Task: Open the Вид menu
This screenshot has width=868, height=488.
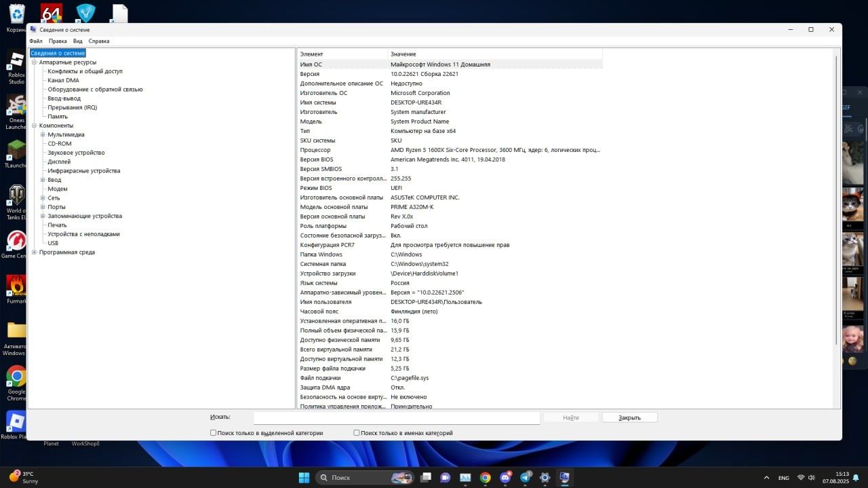Action: [x=78, y=41]
